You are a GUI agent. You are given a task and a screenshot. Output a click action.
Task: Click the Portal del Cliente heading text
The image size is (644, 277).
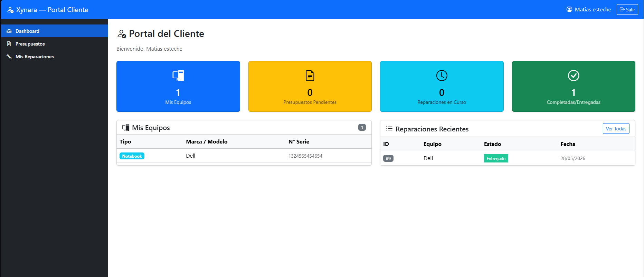click(x=167, y=34)
